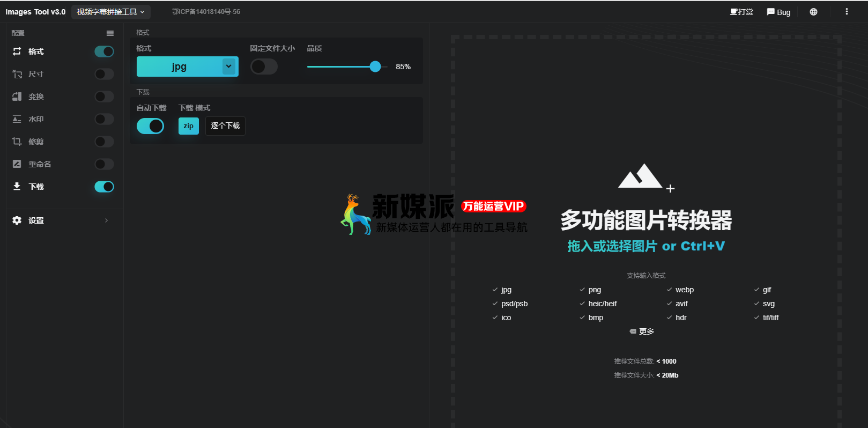This screenshot has width=868, height=428.
Task: Click the 85% quality value
Action: tap(403, 67)
